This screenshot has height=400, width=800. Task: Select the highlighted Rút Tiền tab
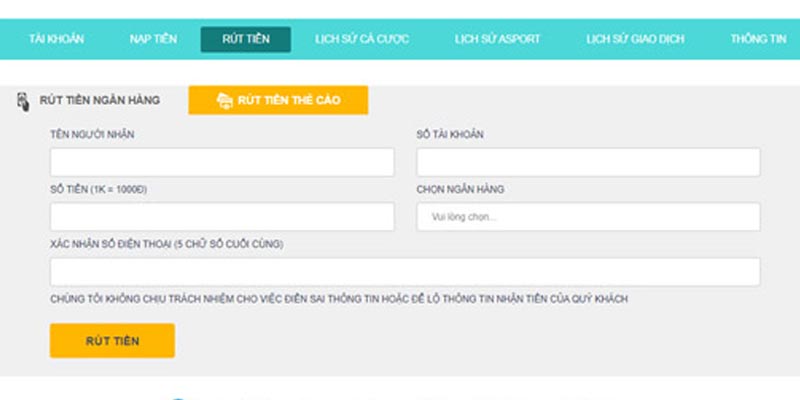point(245,39)
